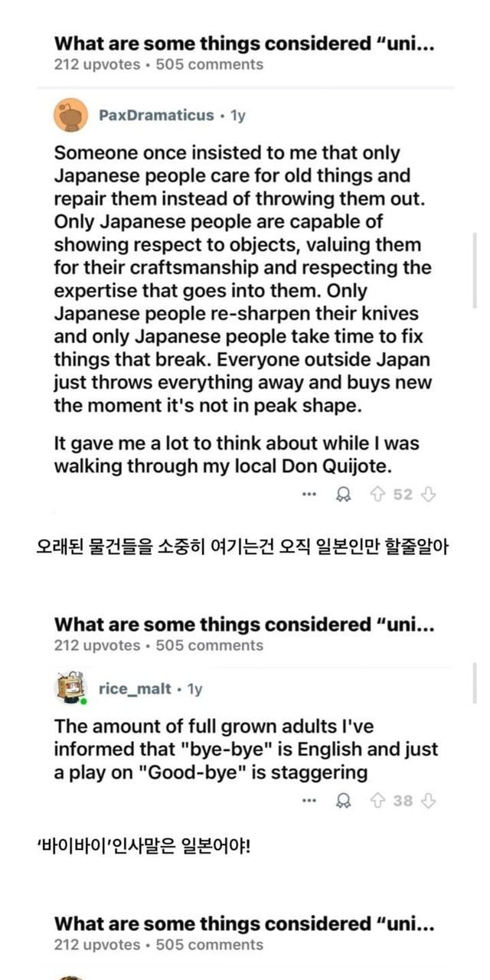This screenshot has width=490, height=980.
Task: Open more options on PaxDramaticus's comment
Action: [309, 495]
